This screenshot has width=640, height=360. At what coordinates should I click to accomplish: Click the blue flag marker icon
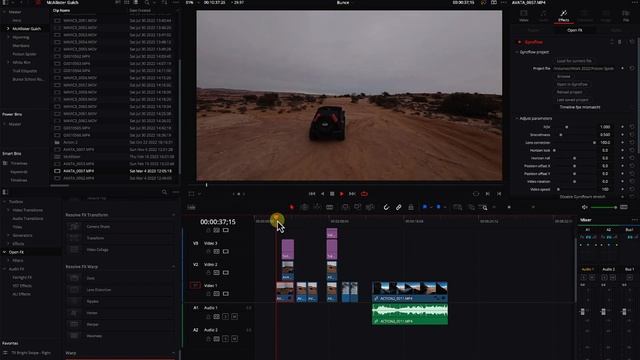tap(424, 207)
